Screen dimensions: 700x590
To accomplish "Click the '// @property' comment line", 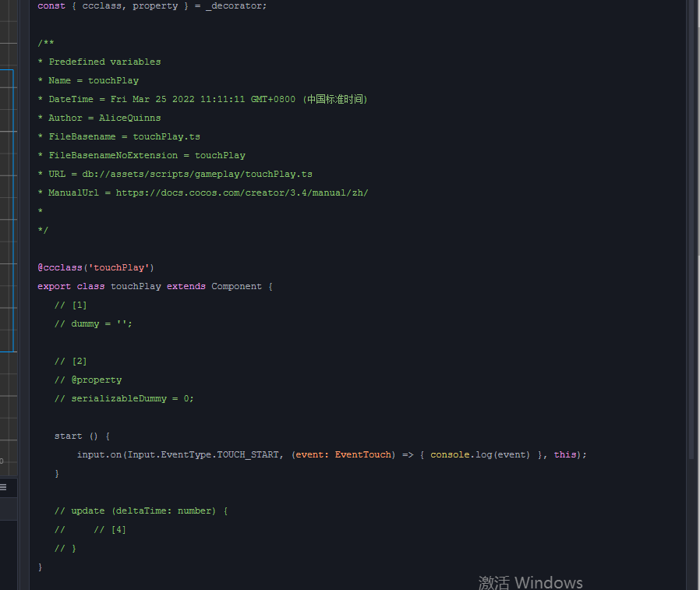I will click(88, 380).
